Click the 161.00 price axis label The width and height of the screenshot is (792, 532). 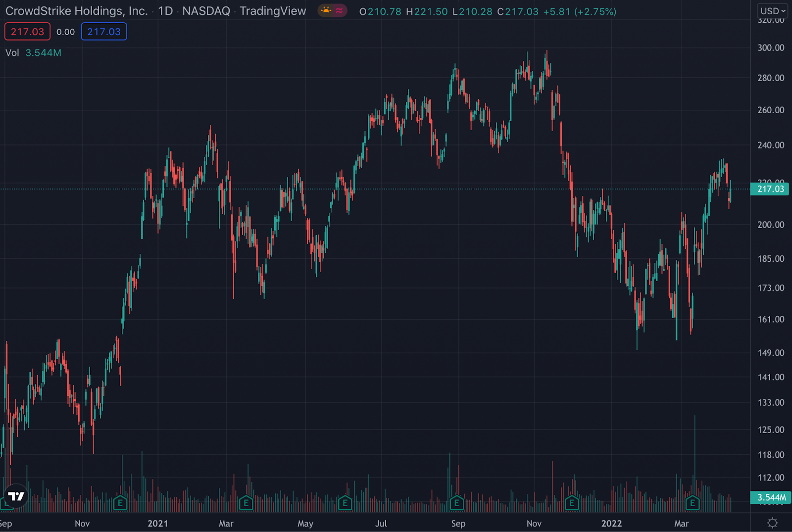point(771,319)
